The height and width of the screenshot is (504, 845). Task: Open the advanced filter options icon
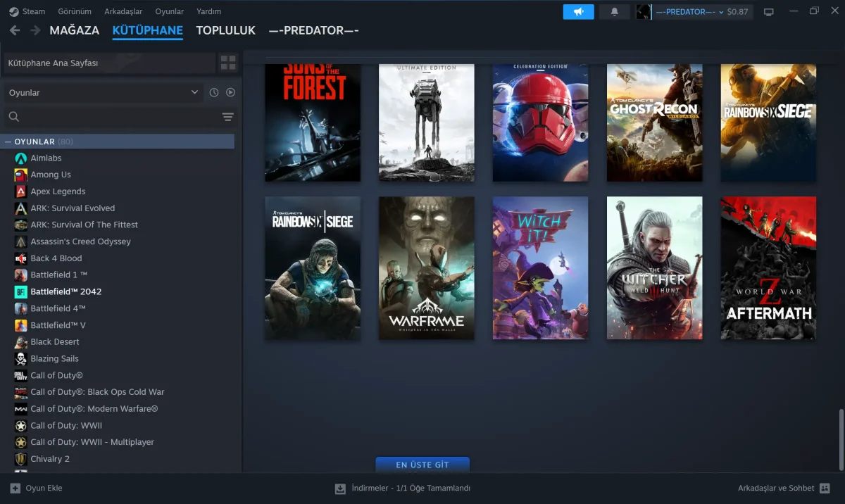(x=227, y=116)
